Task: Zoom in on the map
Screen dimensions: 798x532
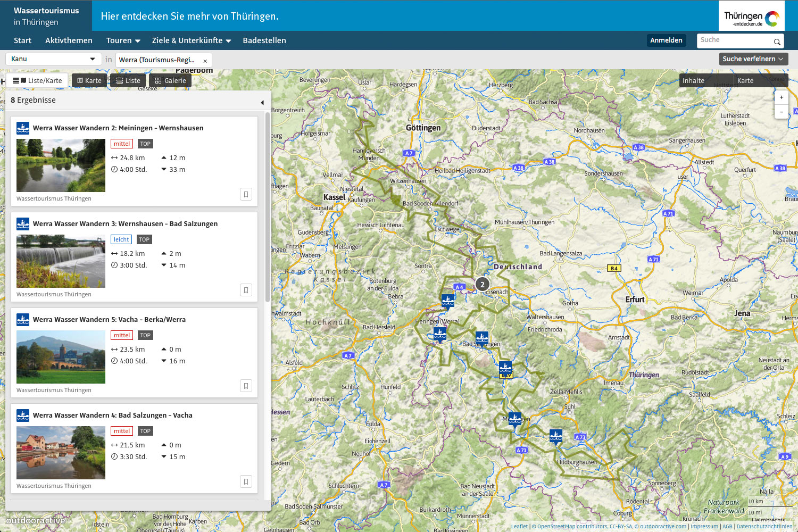Action: [781, 97]
